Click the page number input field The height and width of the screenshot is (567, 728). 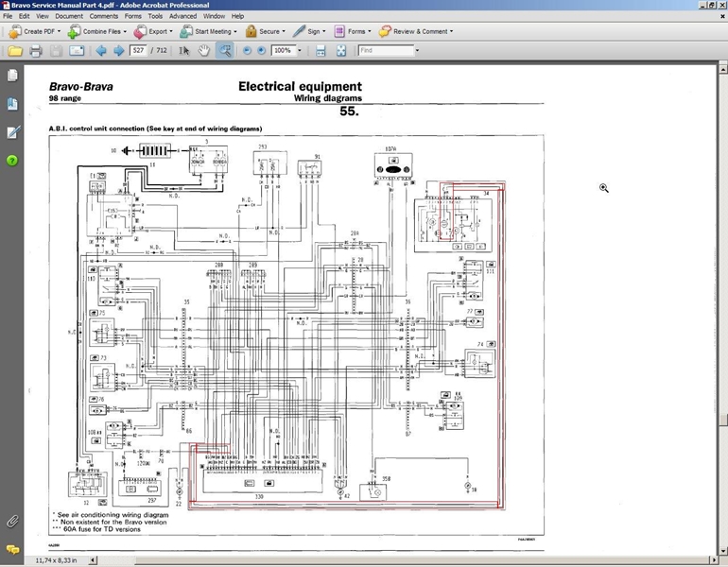pos(140,50)
